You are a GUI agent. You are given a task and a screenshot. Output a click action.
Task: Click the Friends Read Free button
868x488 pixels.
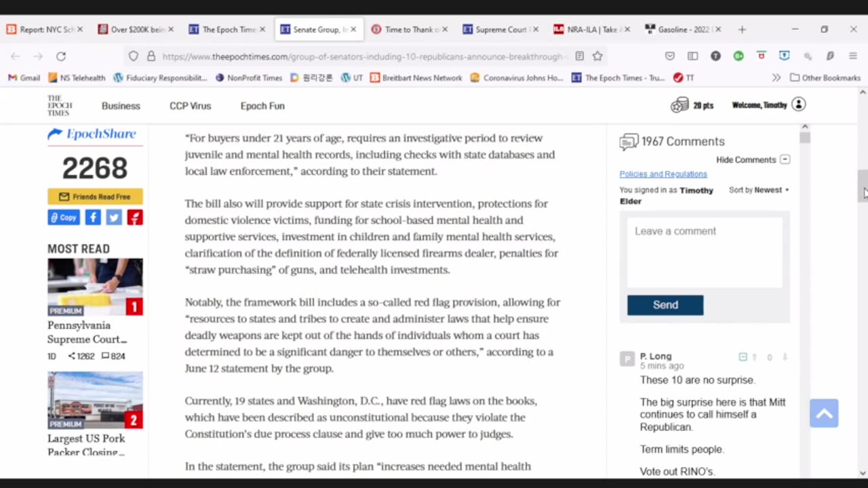[95, 197]
